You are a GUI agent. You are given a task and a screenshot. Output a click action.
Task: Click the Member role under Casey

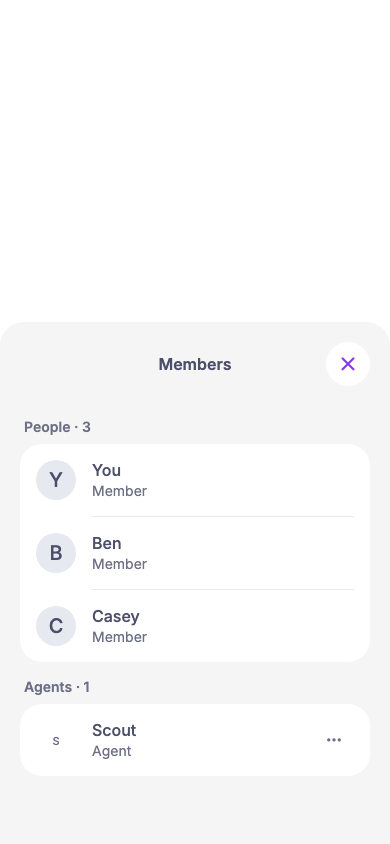119,637
